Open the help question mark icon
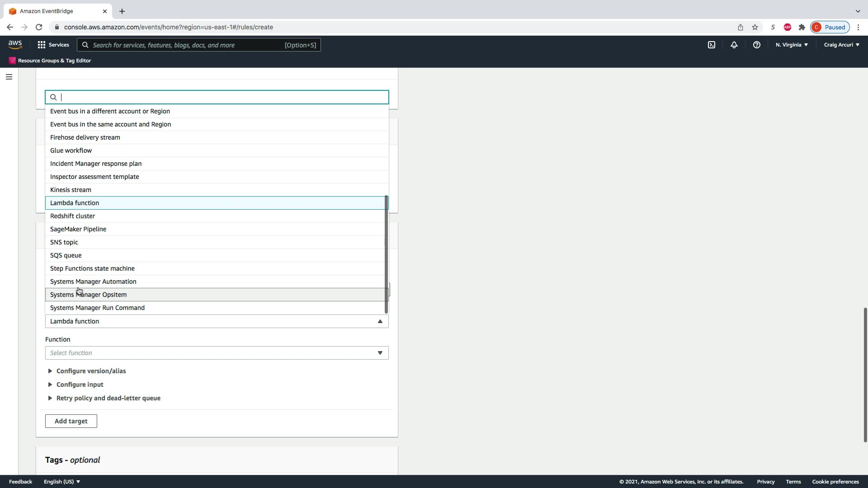This screenshot has width=868, height=488. pos(756,45)
